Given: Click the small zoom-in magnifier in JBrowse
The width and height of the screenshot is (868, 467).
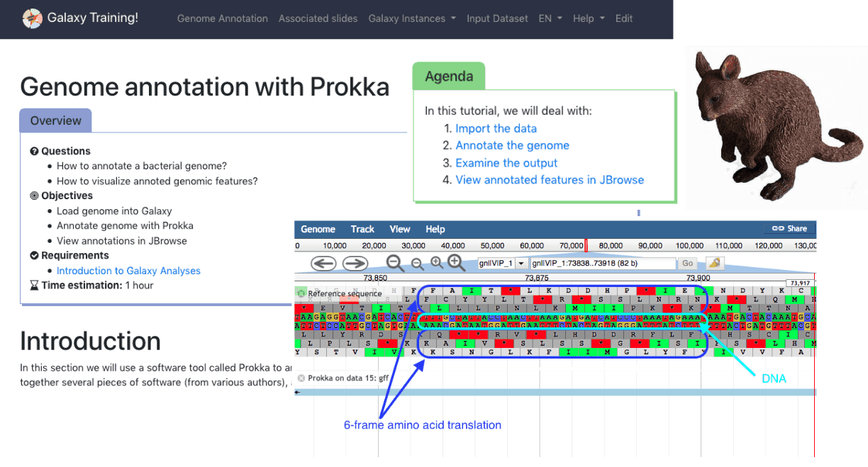Looking at the screenshot, I should pyautogui.click(x=436, y=263).
